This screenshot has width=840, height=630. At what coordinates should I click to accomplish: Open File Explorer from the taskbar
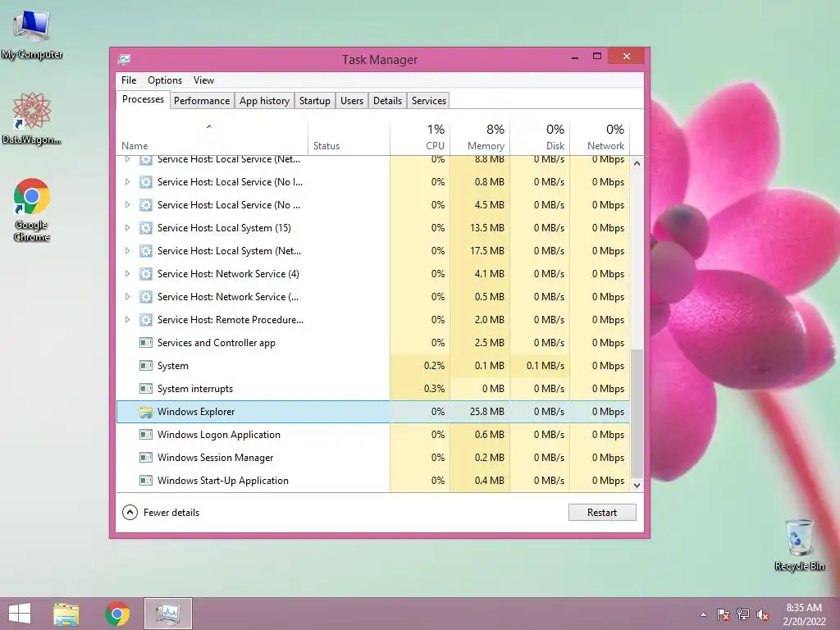coord(66,614)
